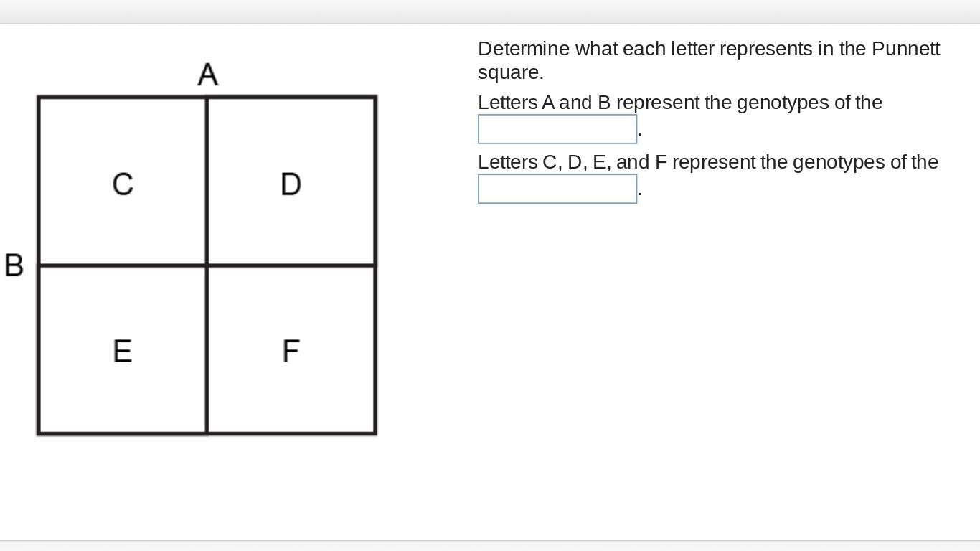Click the blank answer box for letters A and B
980x551 pixels.
tap(557, 129)
